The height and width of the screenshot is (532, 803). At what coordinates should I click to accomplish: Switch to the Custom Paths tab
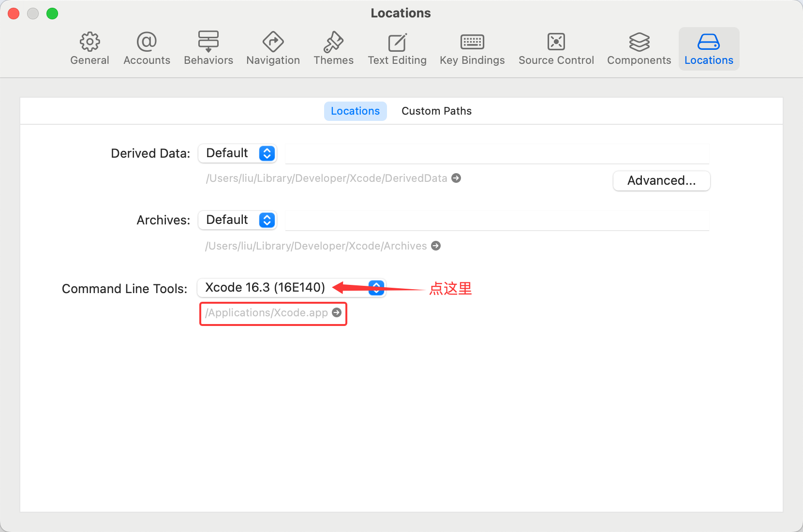coord(436,111)
